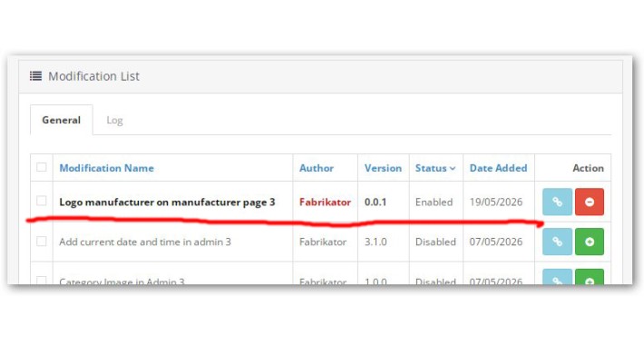
Task: Click the red Fabrikator author cell
Action: 325,202
